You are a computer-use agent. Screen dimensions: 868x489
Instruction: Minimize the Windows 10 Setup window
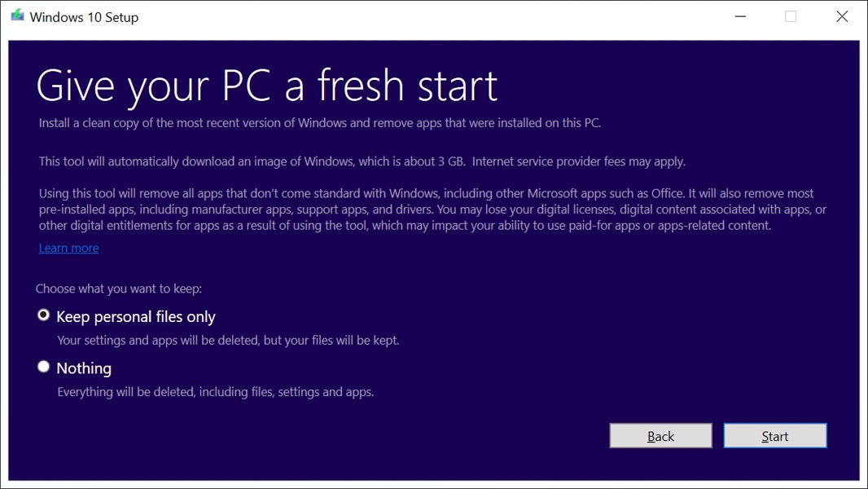coord(739,17)
